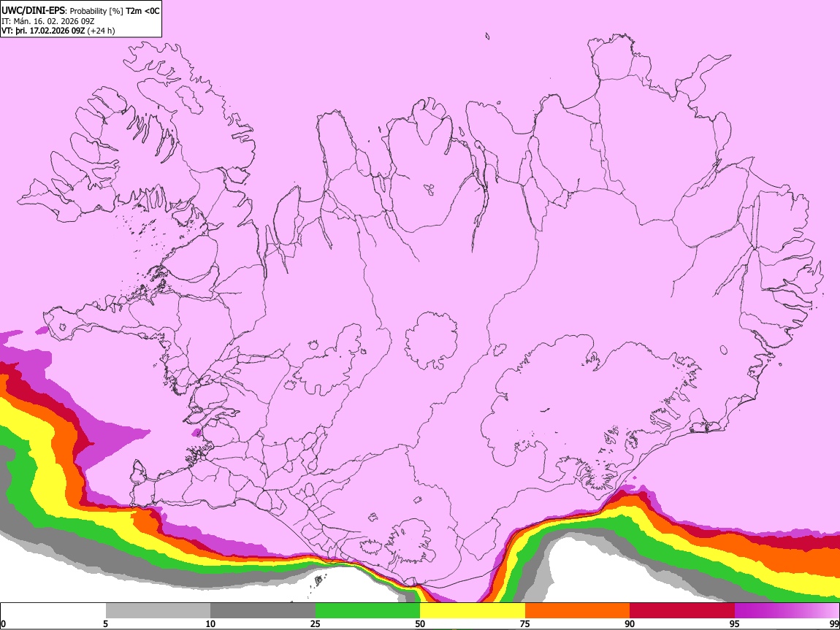Click the legend label '90'
840x630 pixels.
[x=630, y=623]
